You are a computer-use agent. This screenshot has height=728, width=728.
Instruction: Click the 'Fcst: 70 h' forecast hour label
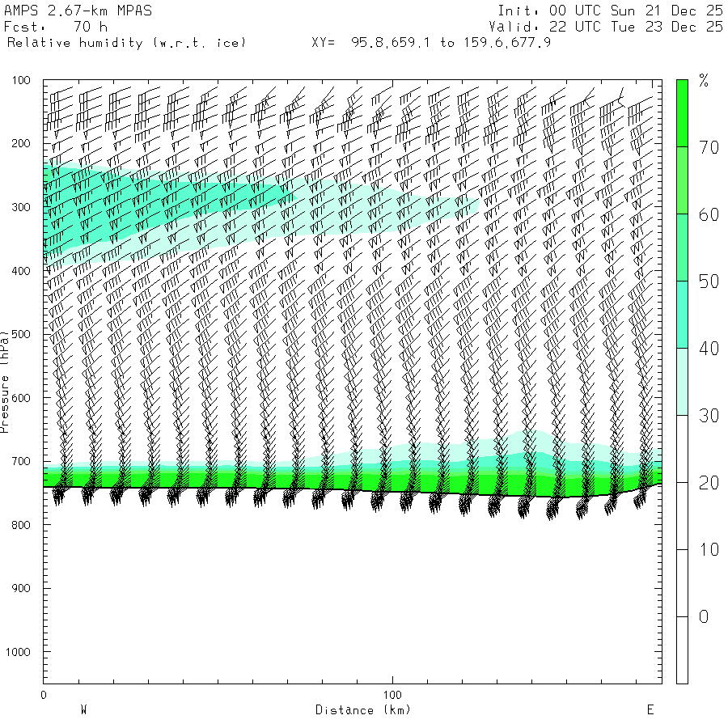click(56, 27)
